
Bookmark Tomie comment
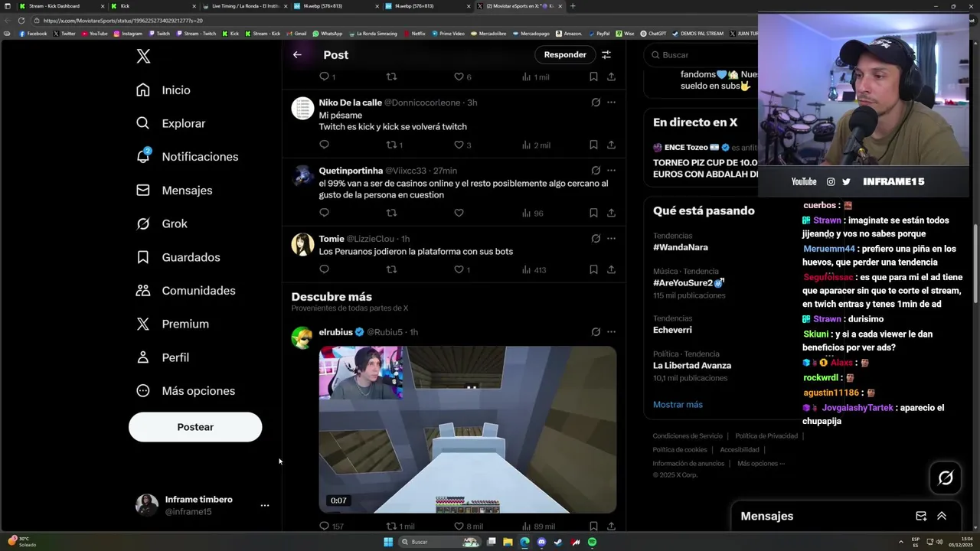tap(593, 269)
